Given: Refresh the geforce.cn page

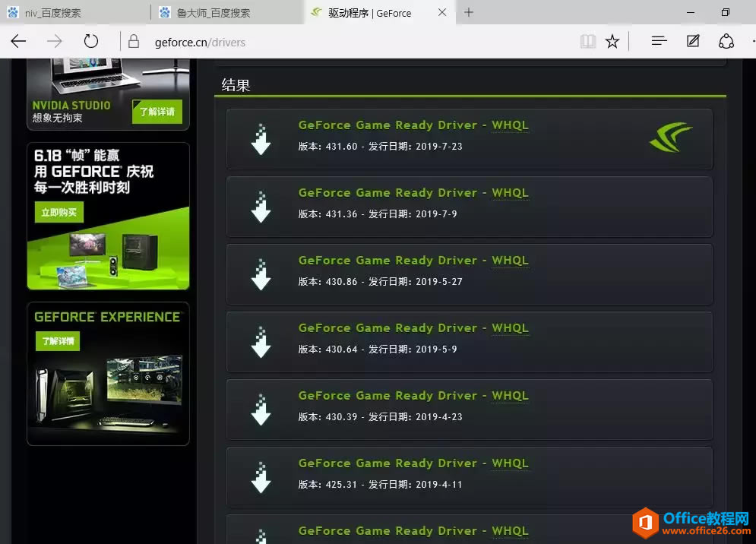Looking at the screenshot, I should pyautogui.click(x=90, y=42).
